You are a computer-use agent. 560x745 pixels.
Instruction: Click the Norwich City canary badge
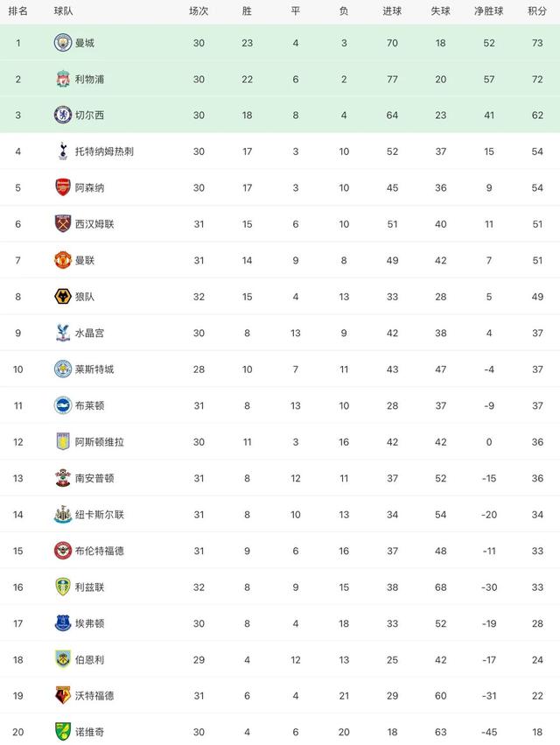pyautogui.click(x=63, y=732)
